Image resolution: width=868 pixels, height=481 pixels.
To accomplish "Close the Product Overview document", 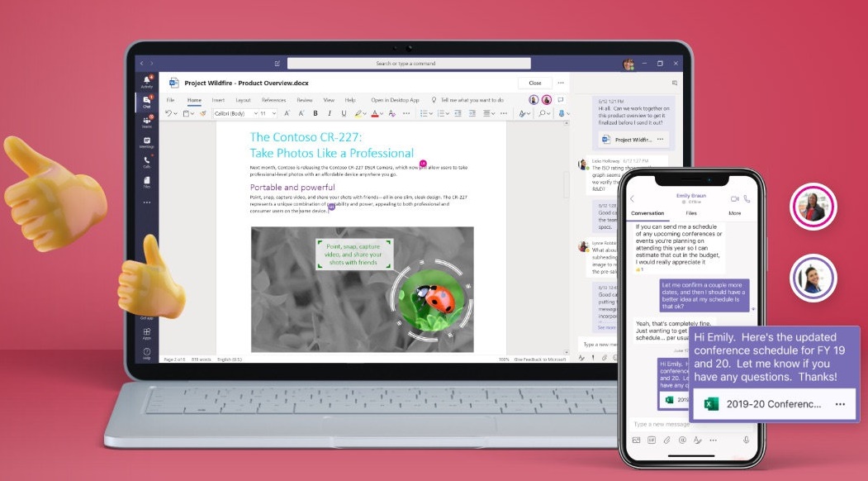I will [x=535, y=83].
